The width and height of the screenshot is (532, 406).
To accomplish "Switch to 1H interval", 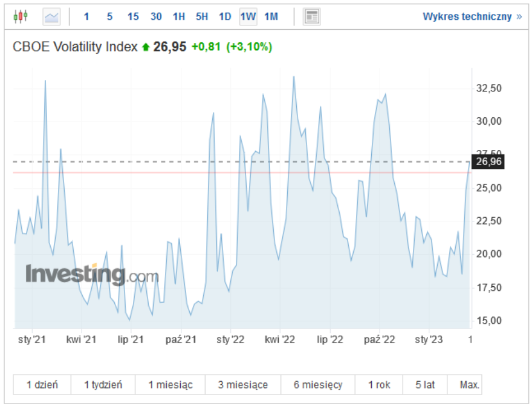I will 179,16.
